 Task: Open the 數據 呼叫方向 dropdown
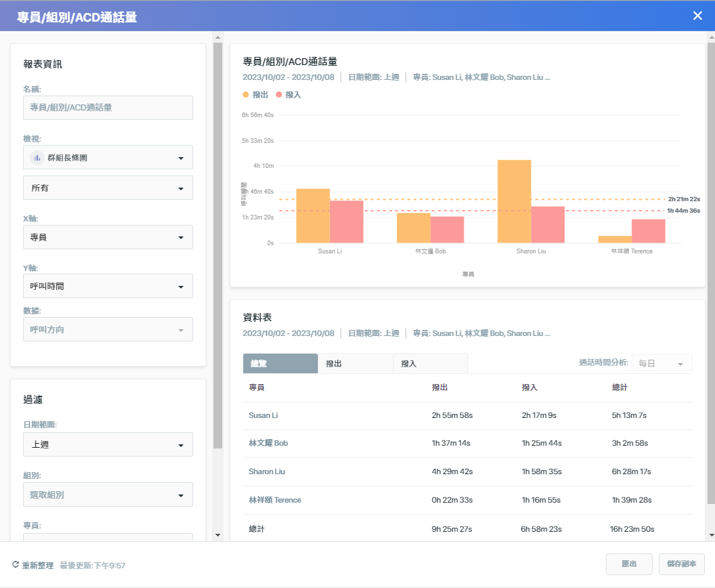click(x=108, y=329)
